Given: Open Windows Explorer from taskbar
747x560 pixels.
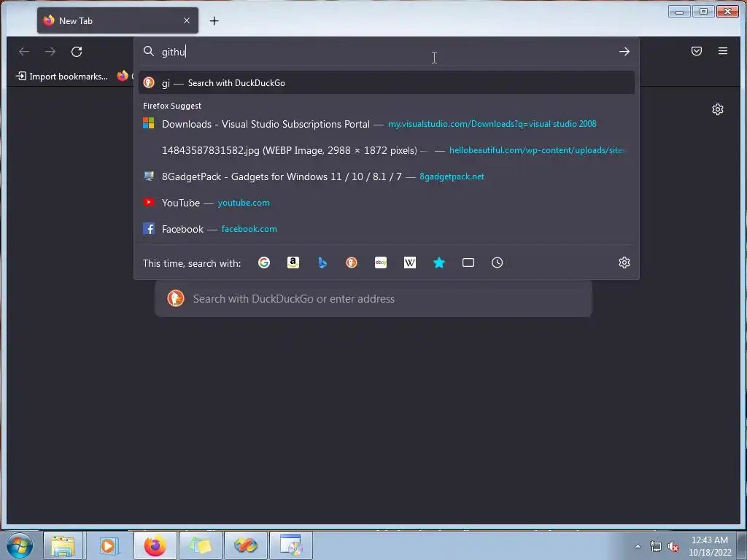Looking at the screenshot, I should pos(63,545).
